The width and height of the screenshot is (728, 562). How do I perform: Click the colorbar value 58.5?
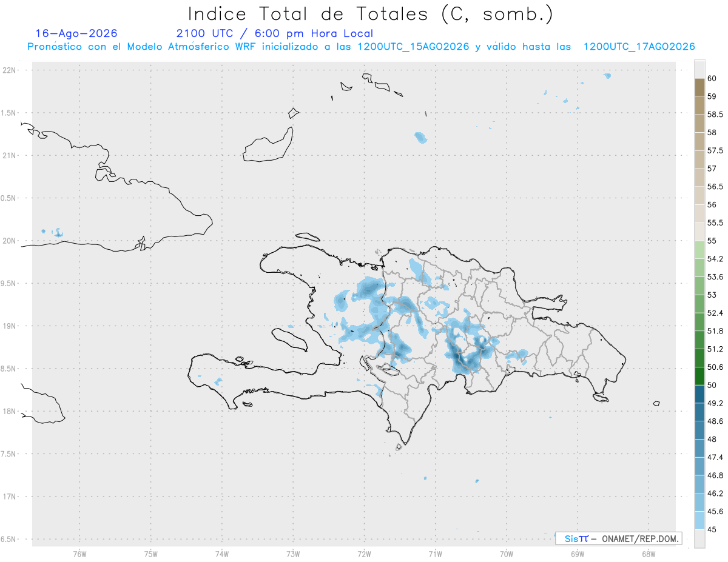(715, 115)
